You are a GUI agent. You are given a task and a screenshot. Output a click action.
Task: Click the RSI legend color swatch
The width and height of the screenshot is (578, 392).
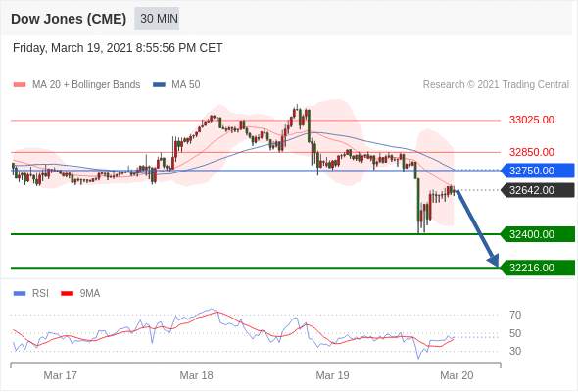click(x=20, y=294)
